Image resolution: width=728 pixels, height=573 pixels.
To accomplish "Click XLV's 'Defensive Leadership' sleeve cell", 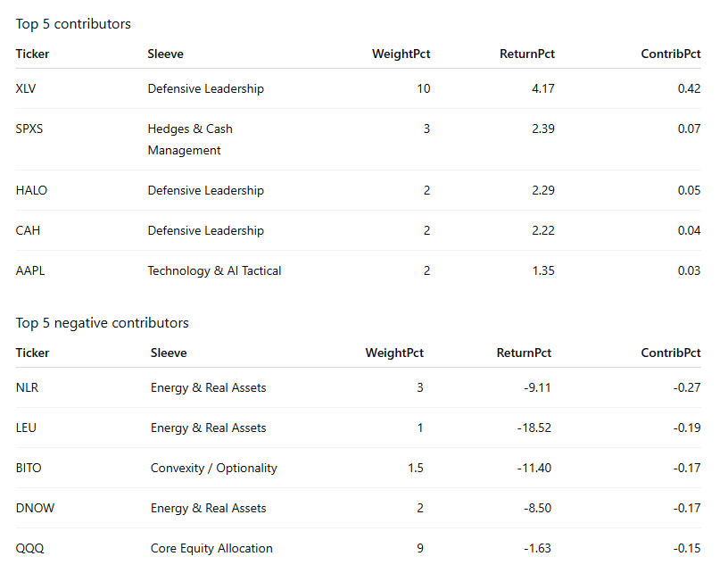I will pos(206,88).
